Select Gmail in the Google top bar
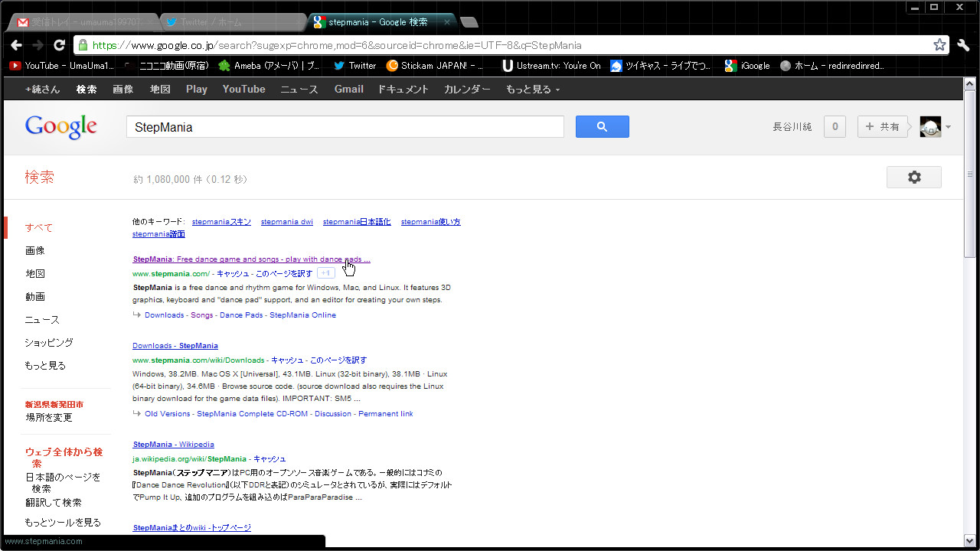Viewport: 980px width, 551px height. pyautogui.click(x=348, y=90)
